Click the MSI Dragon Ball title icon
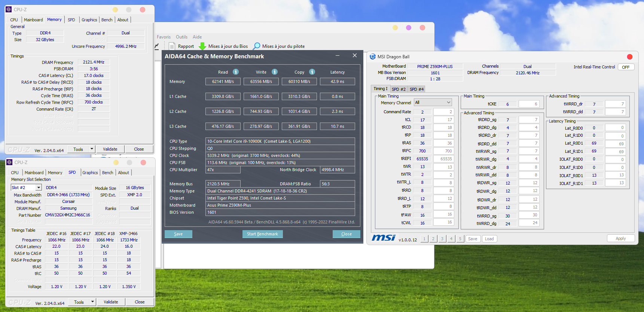This screenshot has width=644, height=312. pos(373,57)
